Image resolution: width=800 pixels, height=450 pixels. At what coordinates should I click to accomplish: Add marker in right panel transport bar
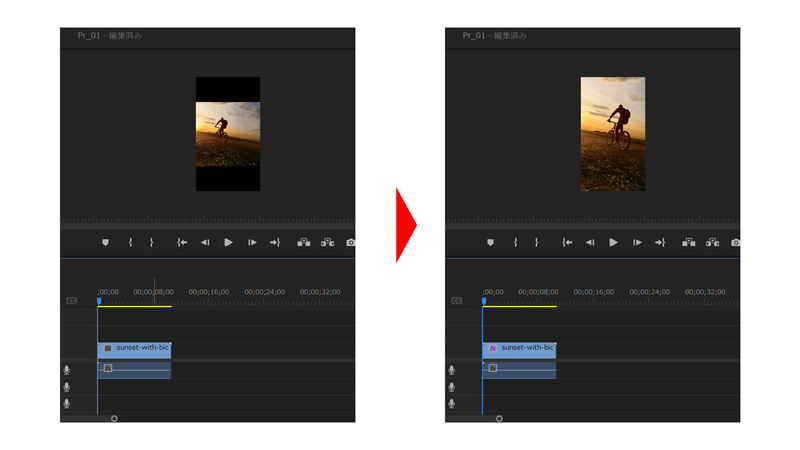coord(490,242)
